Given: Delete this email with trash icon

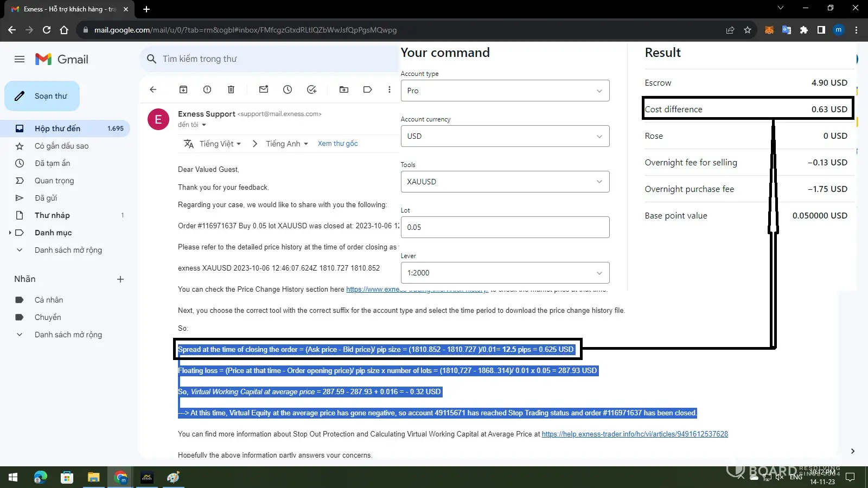Looking at the screenshot, I should [x=231, y=89].
